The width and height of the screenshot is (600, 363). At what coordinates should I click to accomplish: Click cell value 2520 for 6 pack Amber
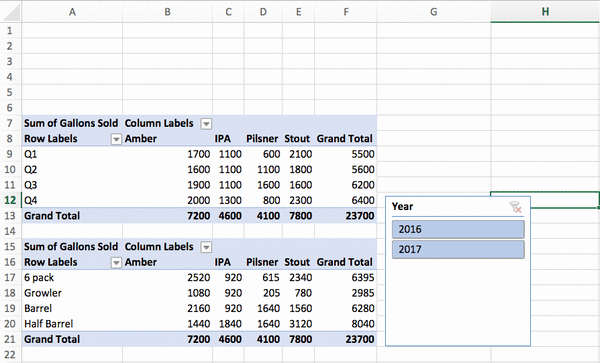pyautogui.click(x=199, y=278)
